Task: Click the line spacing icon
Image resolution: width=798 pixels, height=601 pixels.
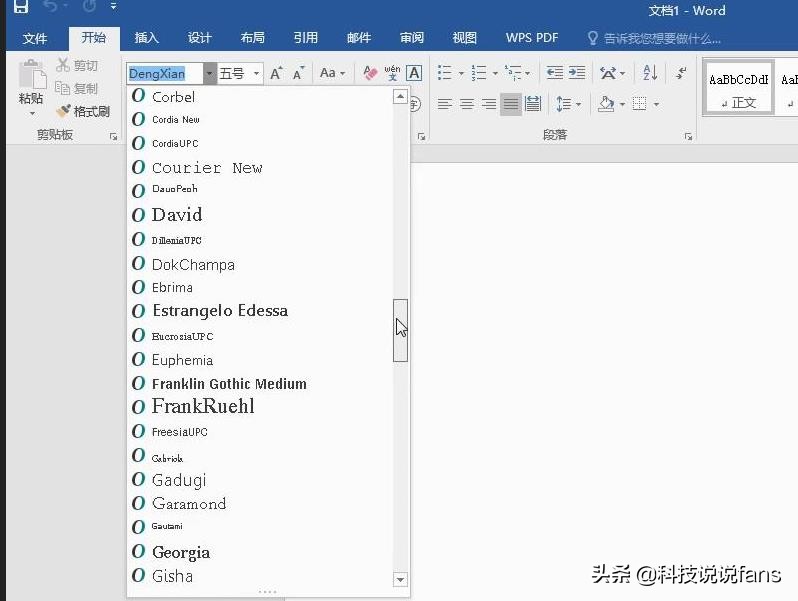Action: pos(563,104)
